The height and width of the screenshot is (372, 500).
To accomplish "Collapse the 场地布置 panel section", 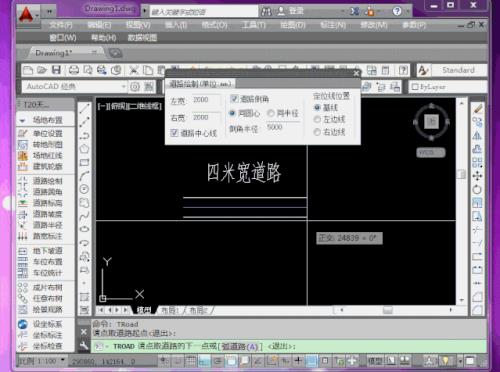I will pos(23,120).
